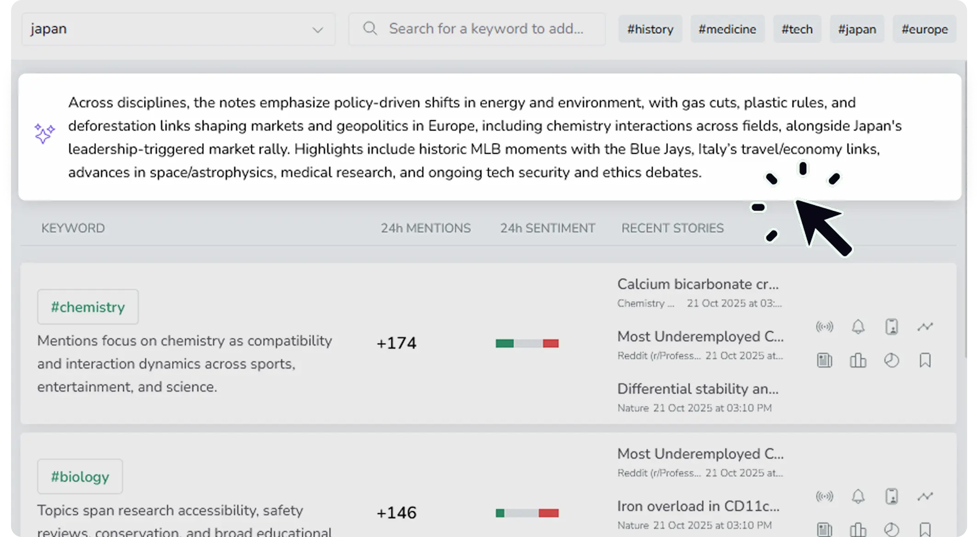
Task: Select the #europe tag chip
Action: [924, 29]
